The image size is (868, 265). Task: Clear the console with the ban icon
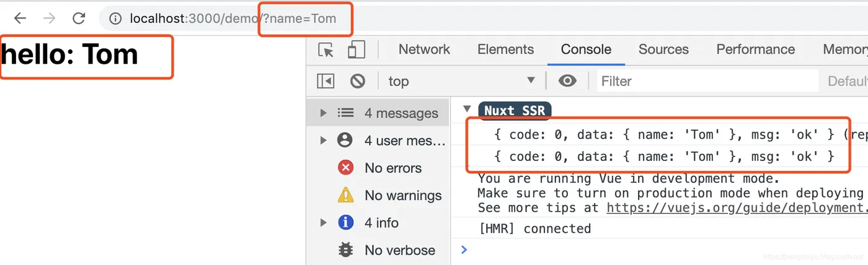358,81
